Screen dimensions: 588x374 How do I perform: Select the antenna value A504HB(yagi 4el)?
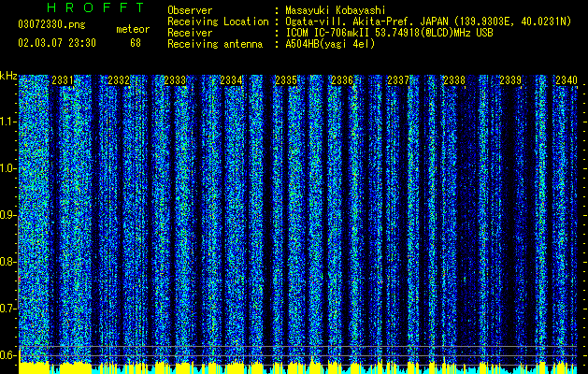(x=330, y=44)
